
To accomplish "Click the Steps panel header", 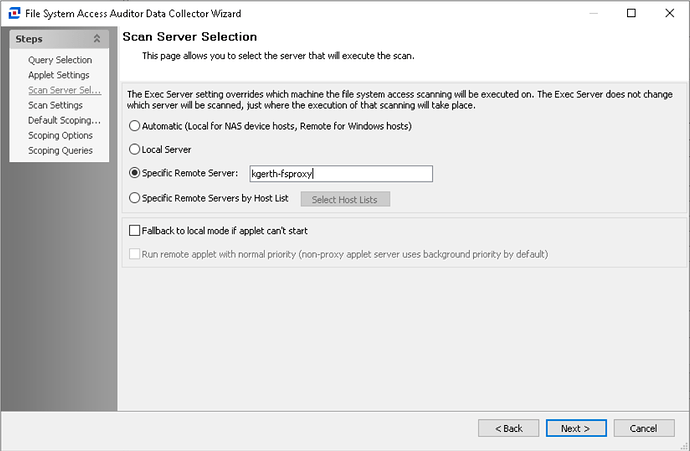I will pyautogui.click(x=59, y=39).
